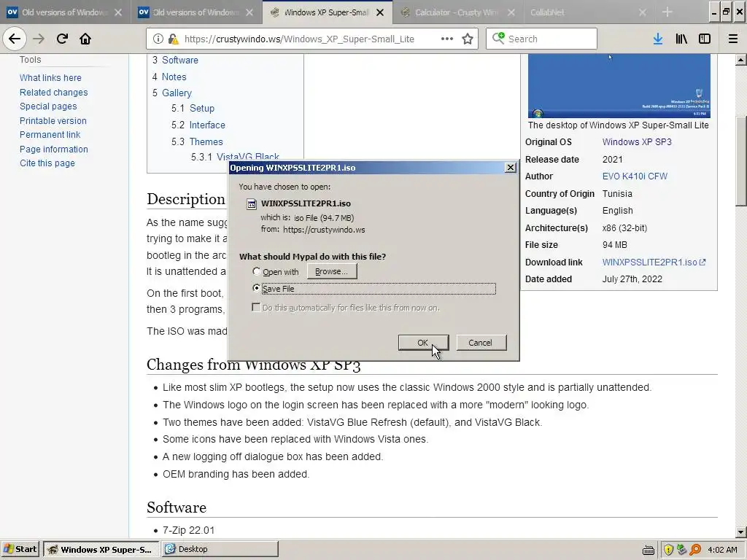Image resolution: width=747 pixels, height=560 pixels.
Task: Open the Related changes link
Action: coord(54,93)
